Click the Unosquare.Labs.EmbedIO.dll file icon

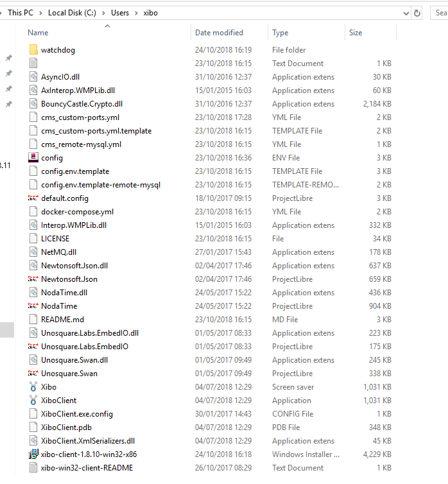point(33,333)
